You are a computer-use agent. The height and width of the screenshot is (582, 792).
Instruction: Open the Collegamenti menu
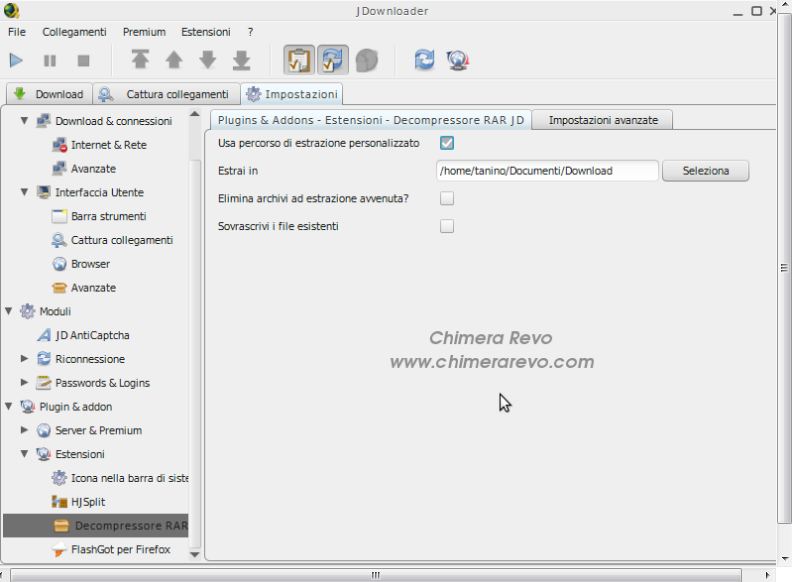coord(74,32)
